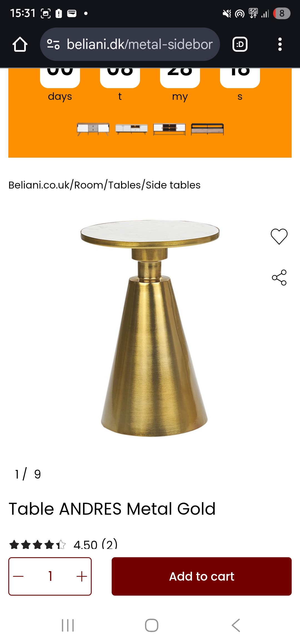Open the Room breadcrumb link
The image size is (300, 644).
(89, 185)
